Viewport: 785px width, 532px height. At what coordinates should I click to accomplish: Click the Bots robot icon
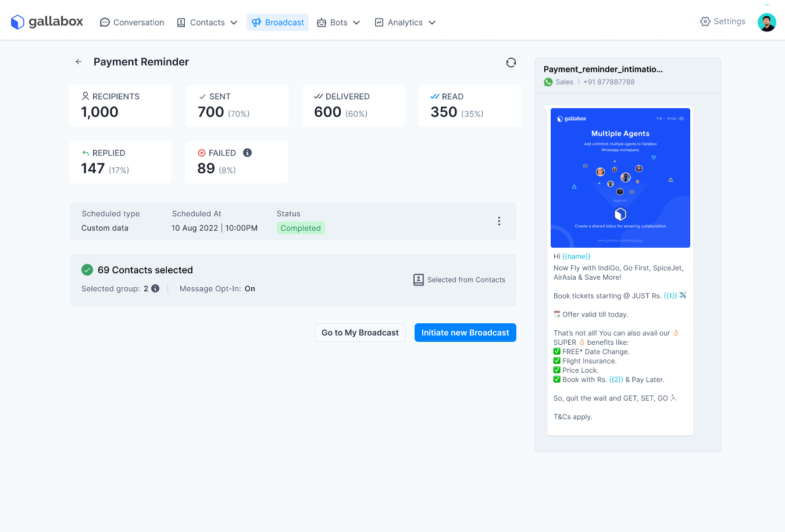[322, 23]
